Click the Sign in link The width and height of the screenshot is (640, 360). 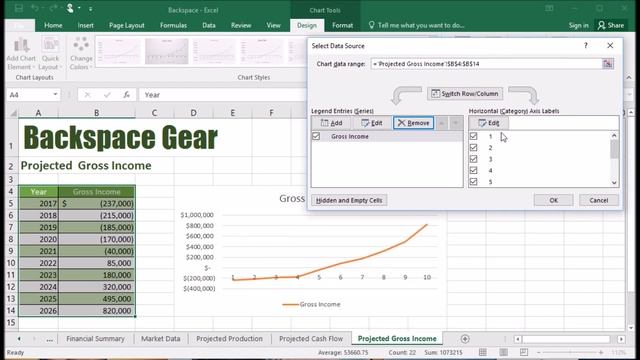578,25
